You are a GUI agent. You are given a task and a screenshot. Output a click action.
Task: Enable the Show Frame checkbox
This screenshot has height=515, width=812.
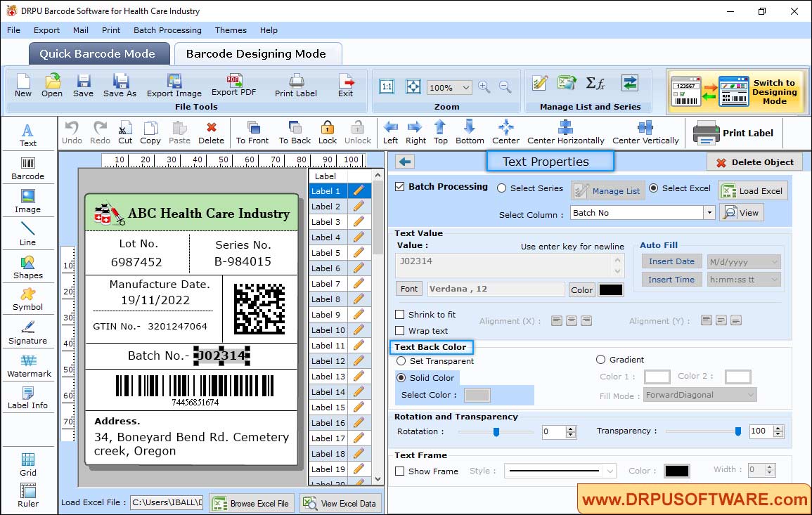coord(400,471)
